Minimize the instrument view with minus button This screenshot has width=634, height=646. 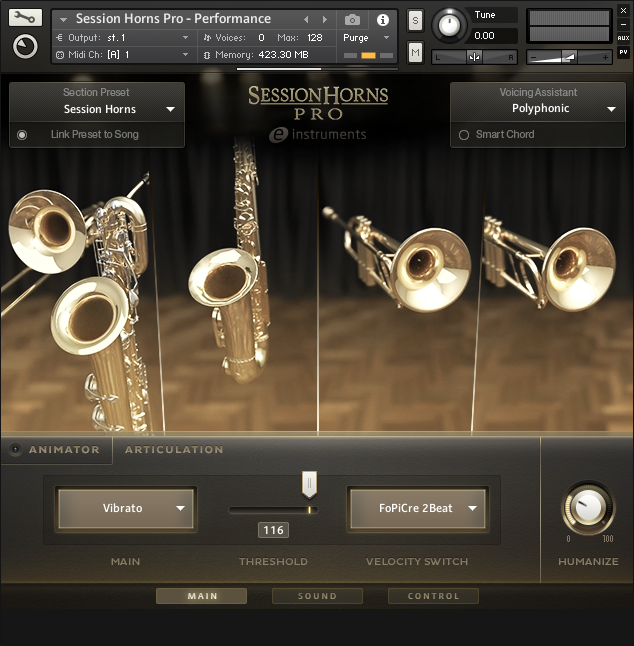point(623,25)
